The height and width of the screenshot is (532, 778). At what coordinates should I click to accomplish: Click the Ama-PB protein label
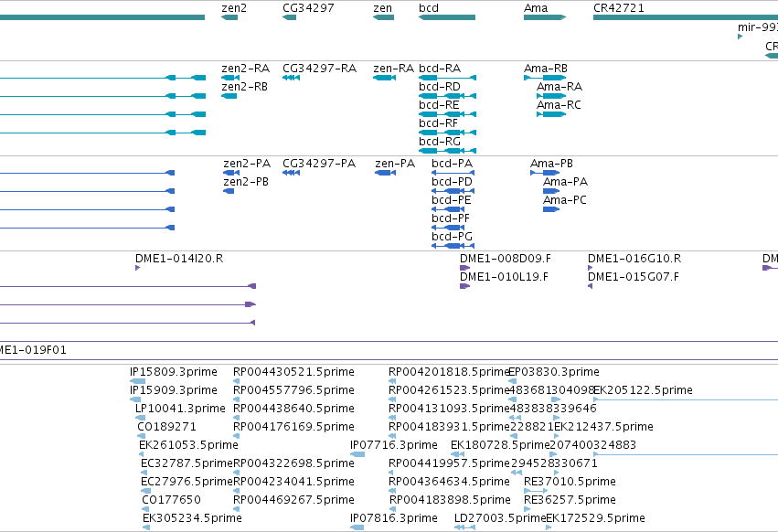[552, 164]
